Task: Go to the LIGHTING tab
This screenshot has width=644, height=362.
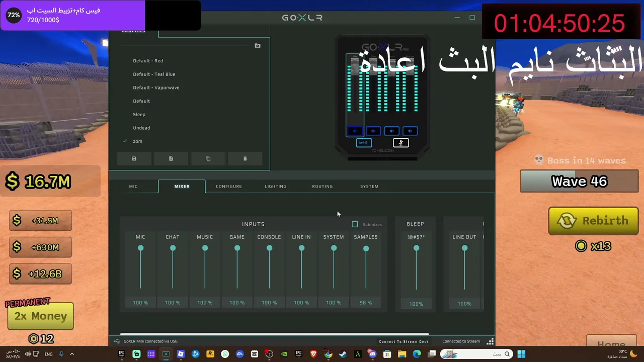Action: (276, 187)
